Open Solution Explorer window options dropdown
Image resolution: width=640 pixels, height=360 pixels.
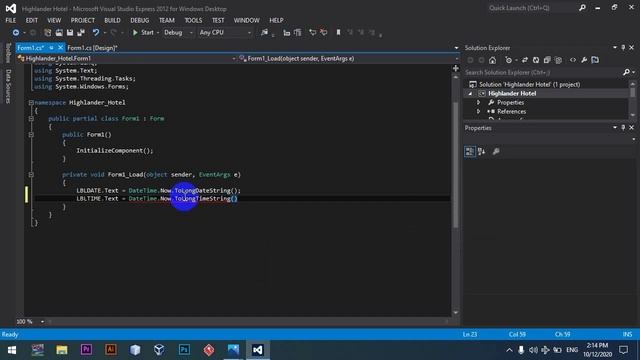[x=615, y=48]
